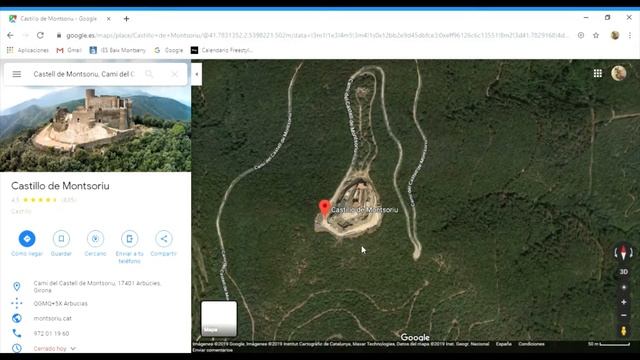The image size is (640, 360).
Task: Open the Gmail bookmark
Action: click(x=69, y=50)
